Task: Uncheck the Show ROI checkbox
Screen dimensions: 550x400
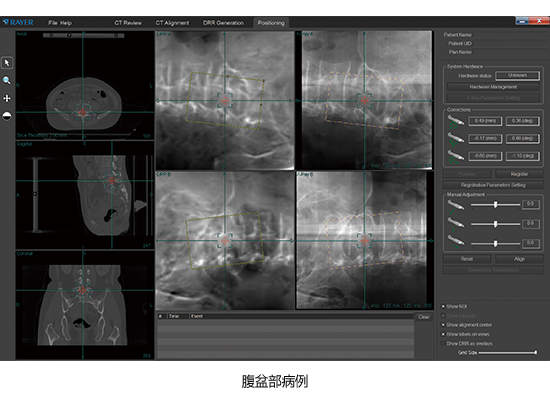Action: [443, 306]
